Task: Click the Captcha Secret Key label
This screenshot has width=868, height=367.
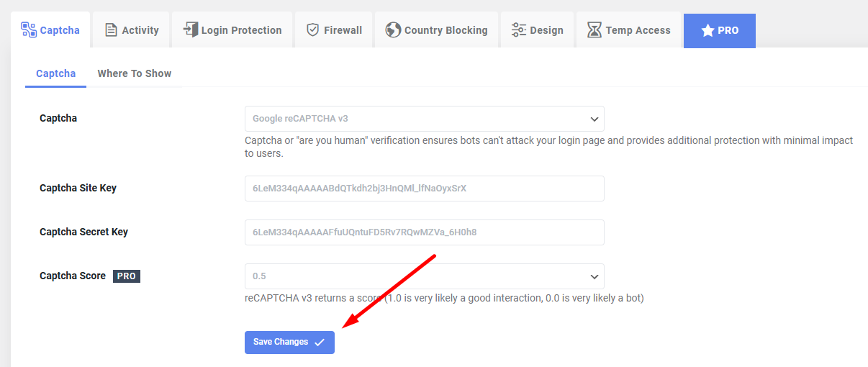Action: [x=83, y=232]
